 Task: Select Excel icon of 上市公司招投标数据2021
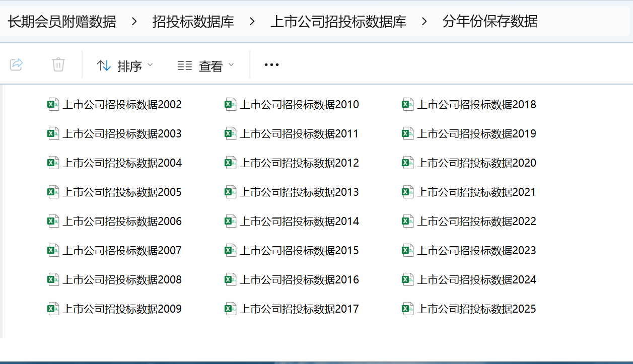(408, 192)
